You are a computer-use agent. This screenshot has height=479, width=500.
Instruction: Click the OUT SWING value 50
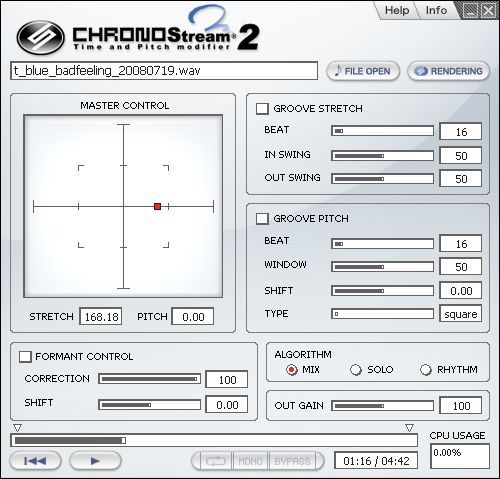(x=461, y=178)
